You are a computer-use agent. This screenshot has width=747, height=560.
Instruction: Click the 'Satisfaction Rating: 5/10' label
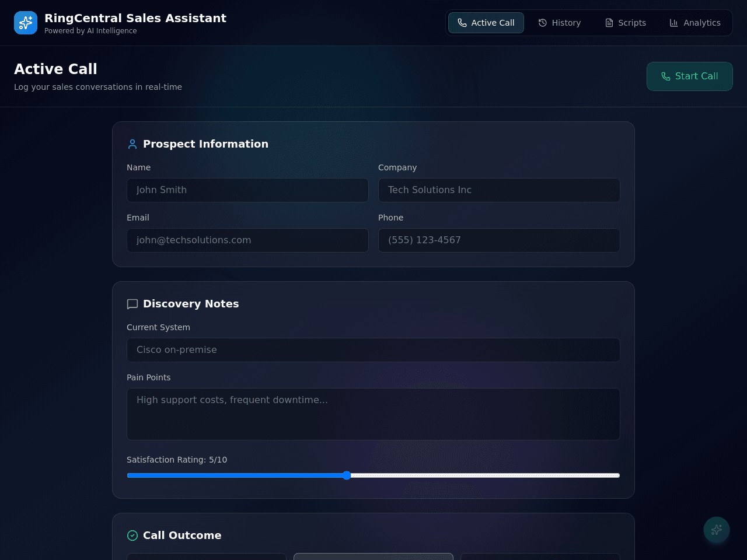[177, 460]
